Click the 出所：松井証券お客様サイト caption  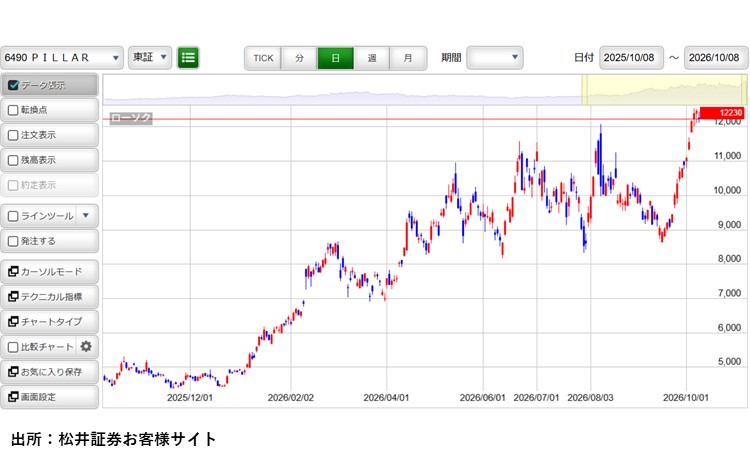(114, 439)
